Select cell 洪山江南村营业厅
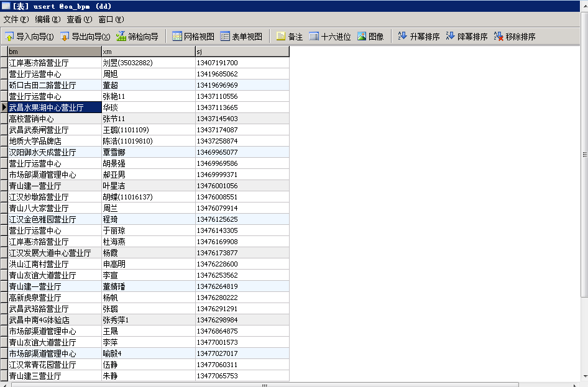The width and height of the screenshot is (588, 387). tap(55, 264)
